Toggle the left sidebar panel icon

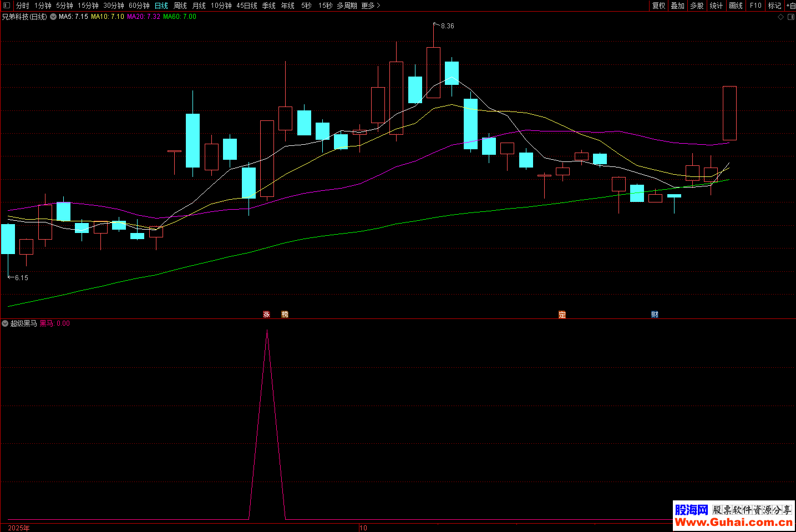(x=7, y=6)
